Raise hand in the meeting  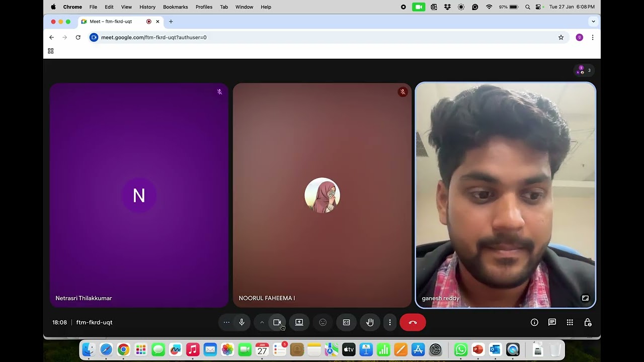[370, 322]
